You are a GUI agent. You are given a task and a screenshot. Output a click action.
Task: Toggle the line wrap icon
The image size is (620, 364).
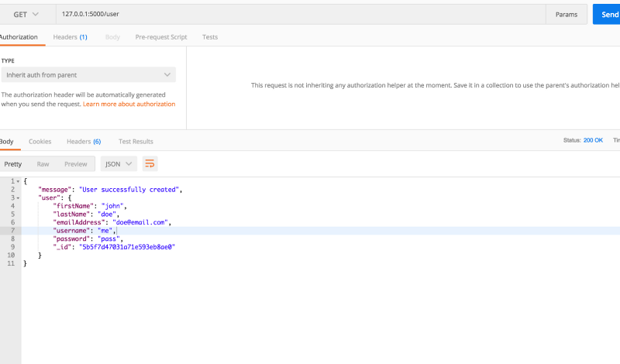point(150,163)
